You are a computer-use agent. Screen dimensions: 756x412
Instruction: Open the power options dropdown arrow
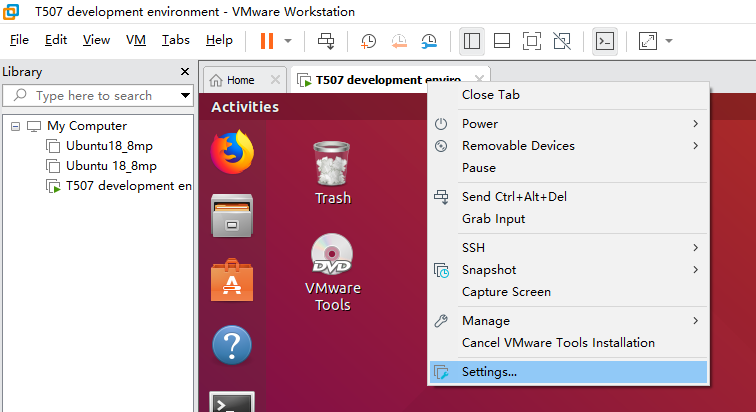(x=288, y=41)
